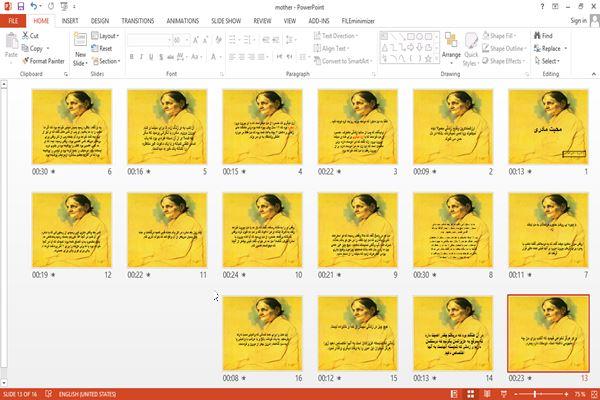Click zoom out minus button
Screen dimensions: 600x400
click(516, 394)
